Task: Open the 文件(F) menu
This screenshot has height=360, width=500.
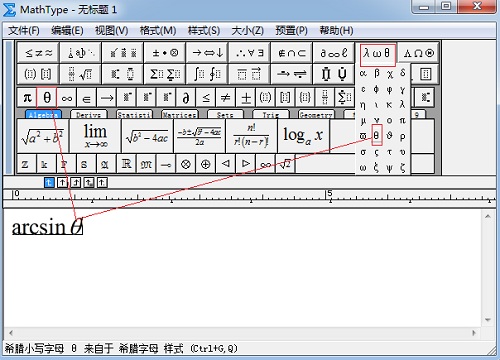Action: pyautogui.click(x=24, y=31)
